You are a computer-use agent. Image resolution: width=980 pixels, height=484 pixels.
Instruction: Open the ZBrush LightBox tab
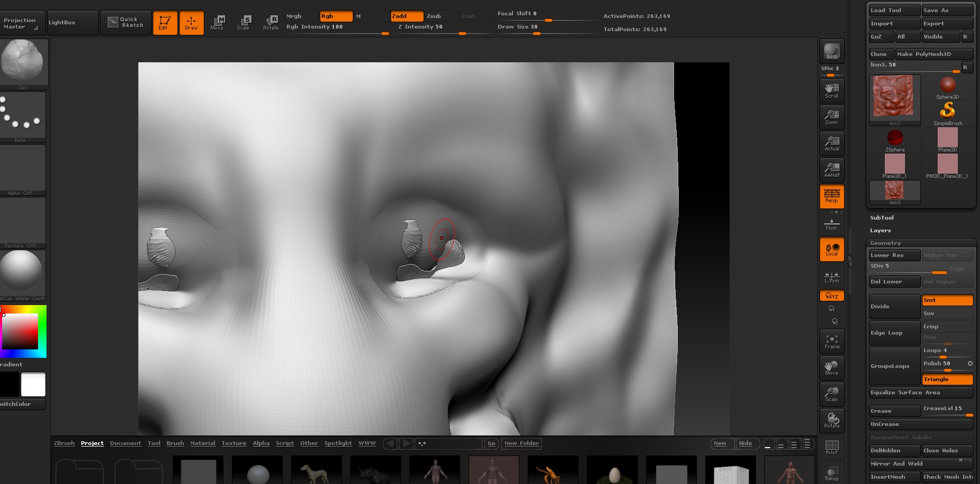(x=64, y=443)
